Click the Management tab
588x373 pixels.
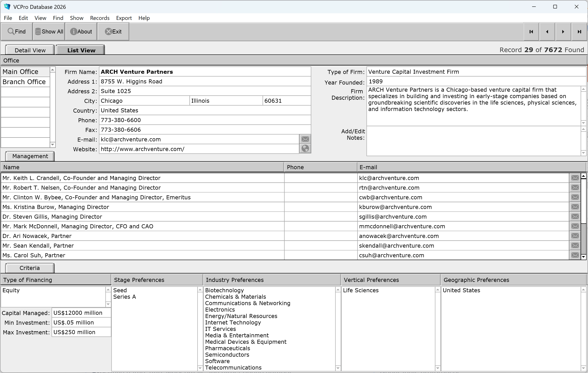click(30, 156)
